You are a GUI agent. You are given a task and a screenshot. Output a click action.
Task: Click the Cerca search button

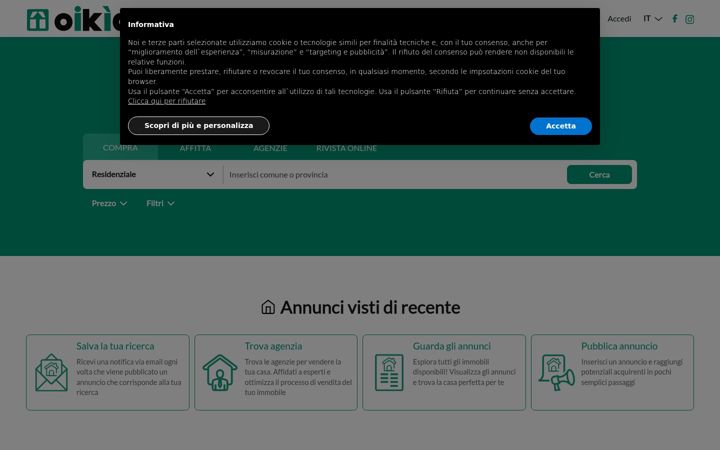pos(599,174)
